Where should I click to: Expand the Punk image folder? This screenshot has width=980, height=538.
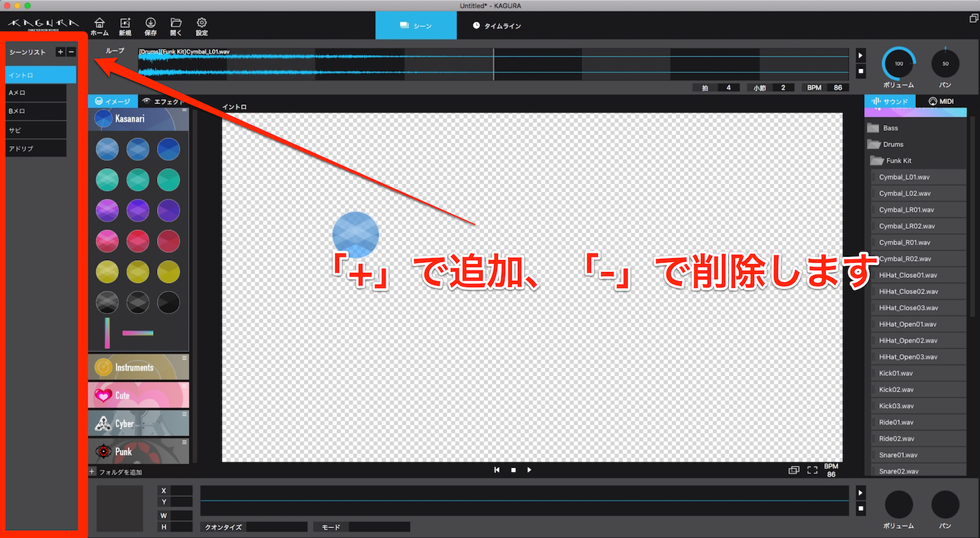138,451
